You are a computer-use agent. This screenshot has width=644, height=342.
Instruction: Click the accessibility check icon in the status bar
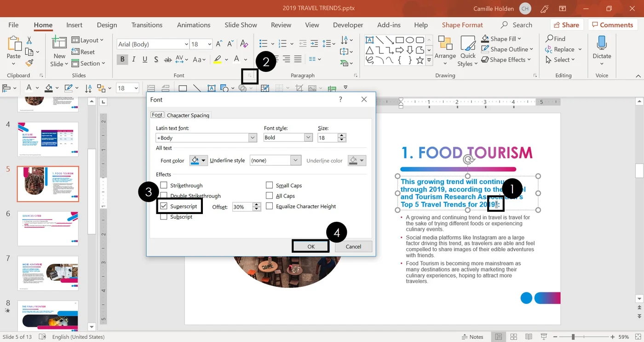click(42, 337)
